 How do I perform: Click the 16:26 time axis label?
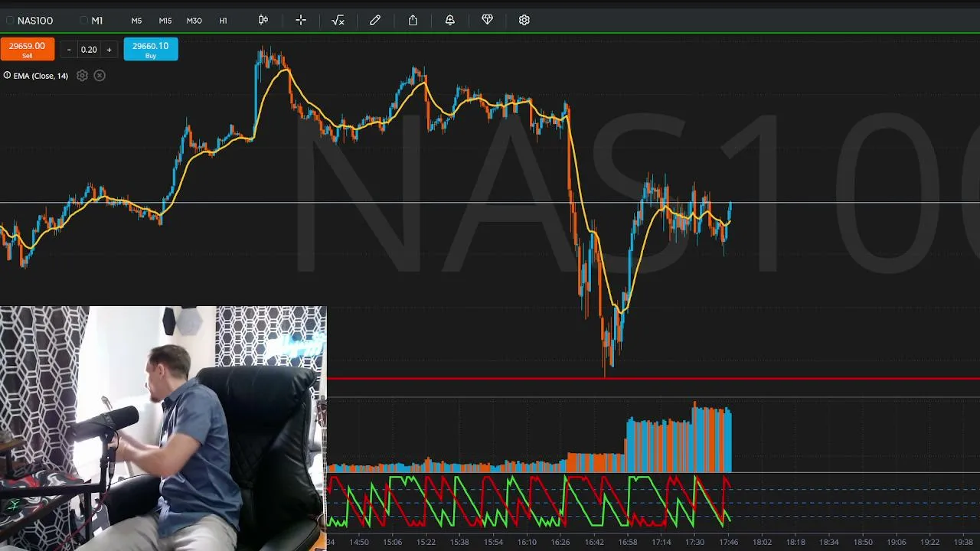(x=560, y=543)
